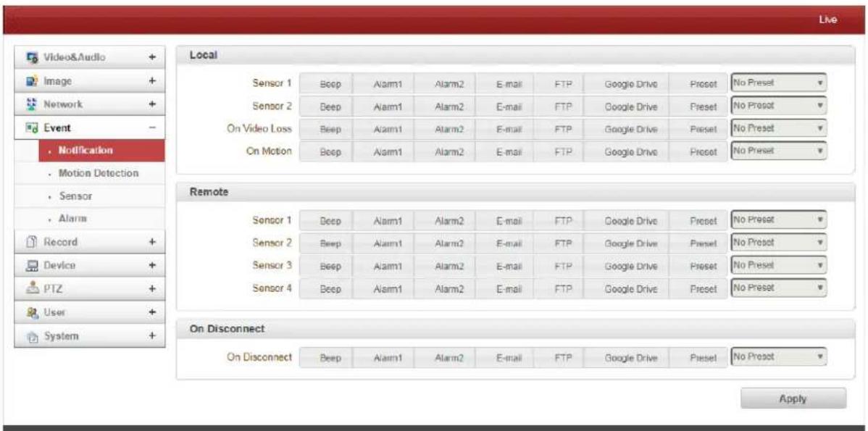Toggle Beep for Remote Sensor 2
Viewport: 868px width, 431px height.
326,243
